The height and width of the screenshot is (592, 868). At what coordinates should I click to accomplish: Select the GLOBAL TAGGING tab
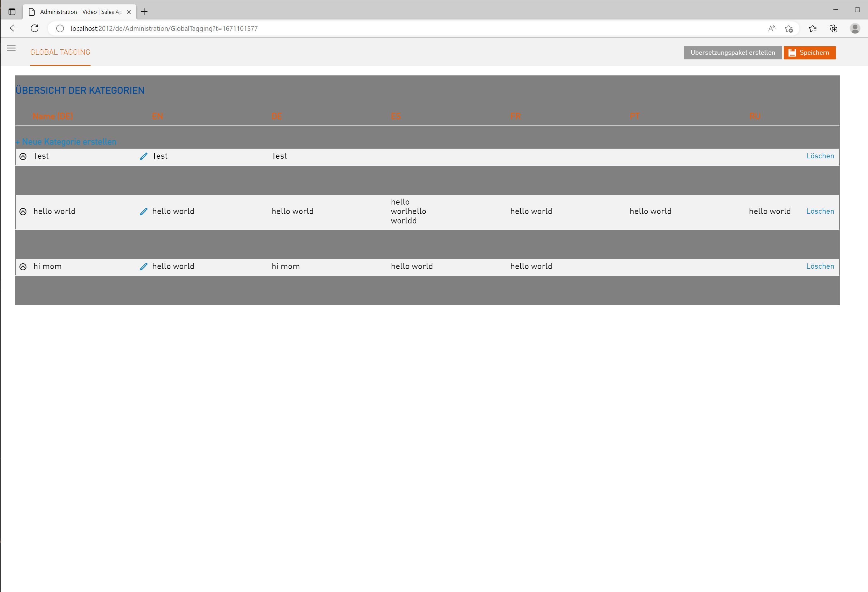tap(60, 52)
